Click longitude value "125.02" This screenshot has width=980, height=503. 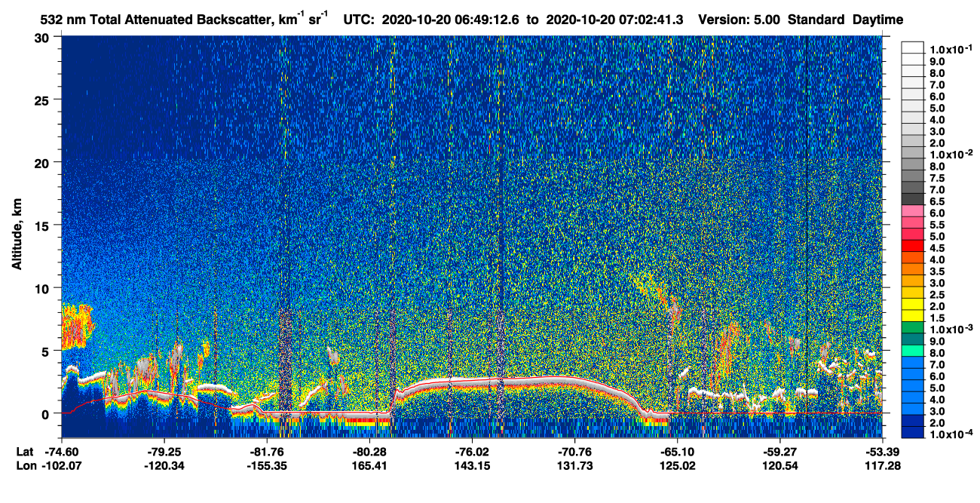677,466
